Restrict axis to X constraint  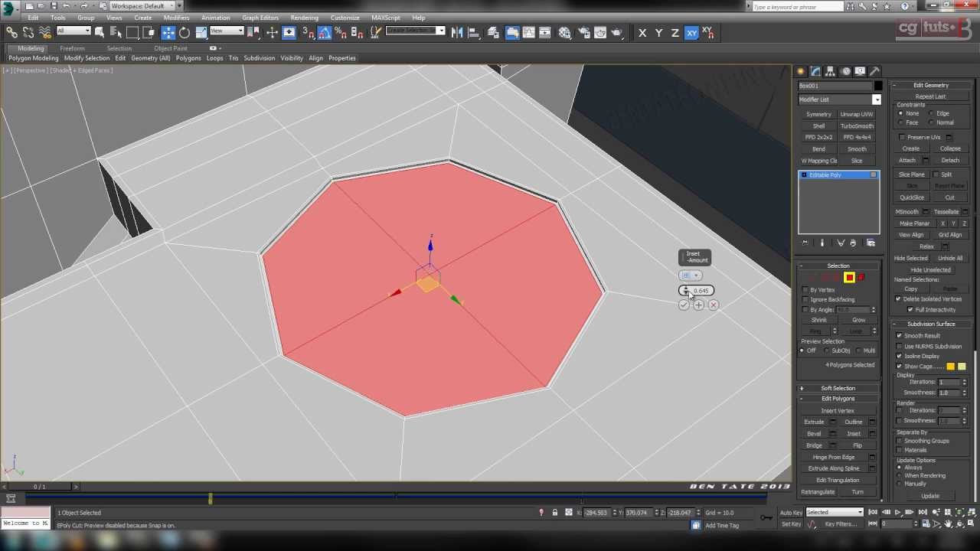[642, 33]
